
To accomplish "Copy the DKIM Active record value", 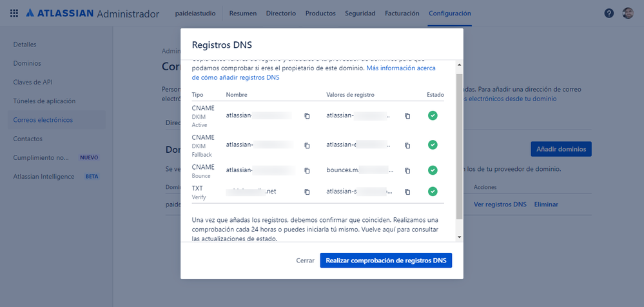I will (x=407, y=116).
